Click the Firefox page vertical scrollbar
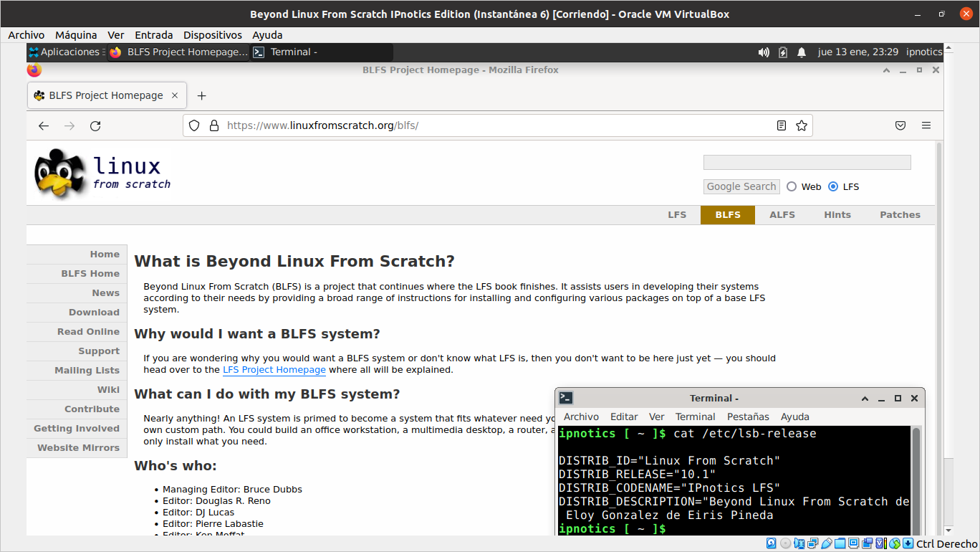980x552 pixels. 939,337
